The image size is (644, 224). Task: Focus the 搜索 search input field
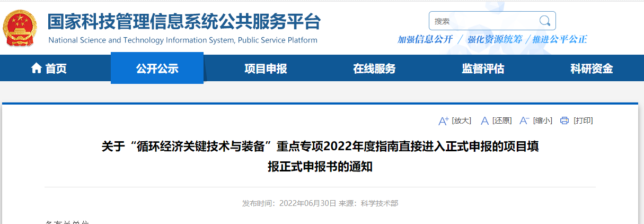click(x=482, y=21)
